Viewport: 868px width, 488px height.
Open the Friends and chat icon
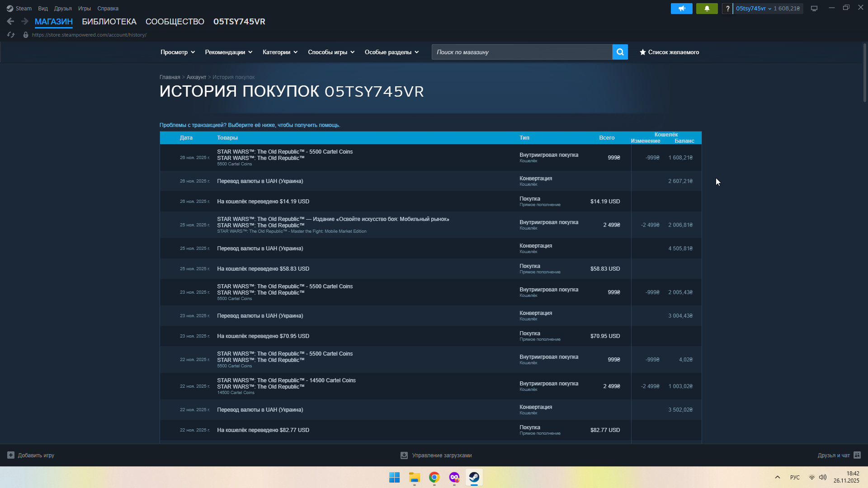857,455
